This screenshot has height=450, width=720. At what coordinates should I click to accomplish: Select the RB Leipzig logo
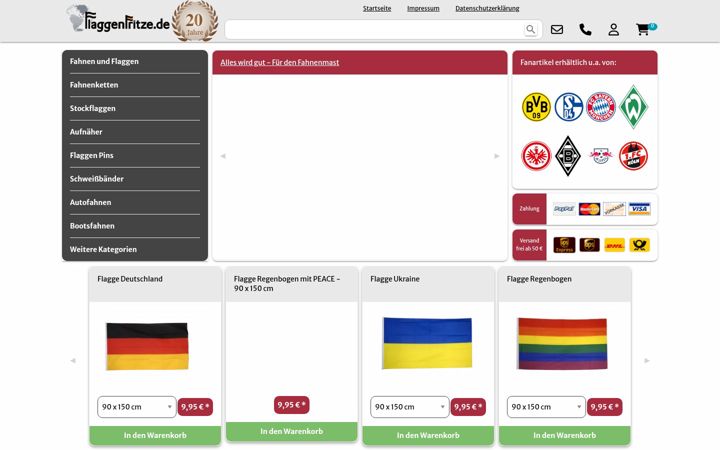pos(601,156)
